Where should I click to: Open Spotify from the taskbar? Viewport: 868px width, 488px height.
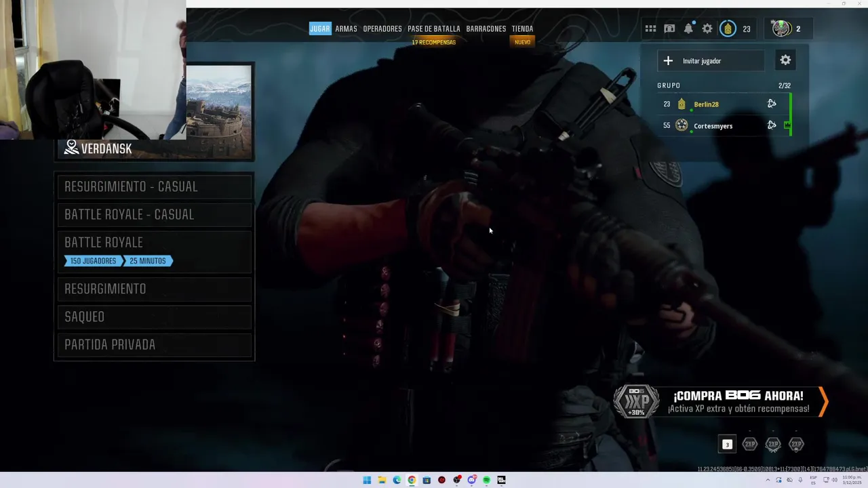(486, 480)
